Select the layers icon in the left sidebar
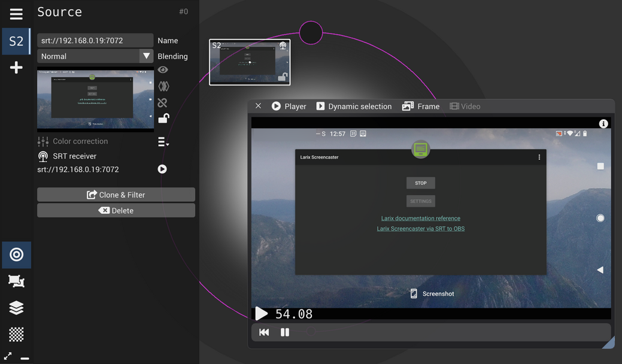Viewport: 622px width, 364px height. click(16, 307)
